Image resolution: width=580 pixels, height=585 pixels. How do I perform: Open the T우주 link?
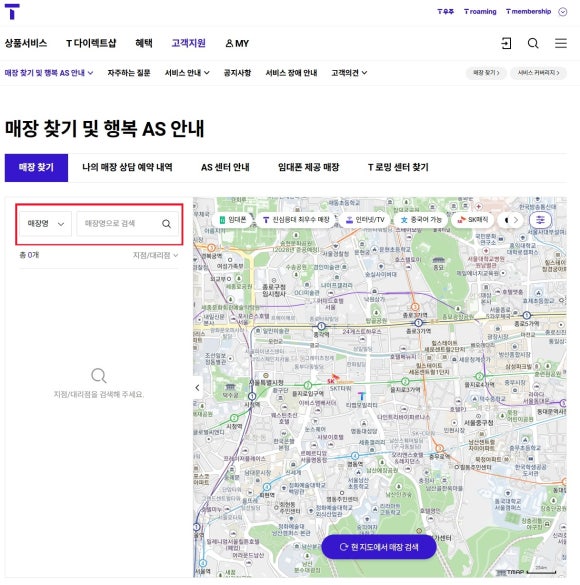[445, 12]
